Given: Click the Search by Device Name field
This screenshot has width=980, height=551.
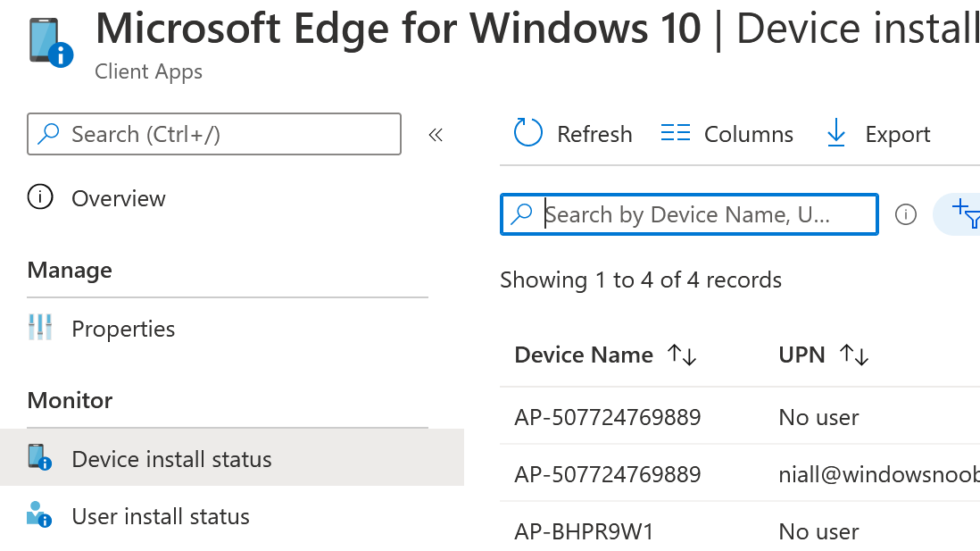Looking at the screenshot, I should tap(689, 214).
